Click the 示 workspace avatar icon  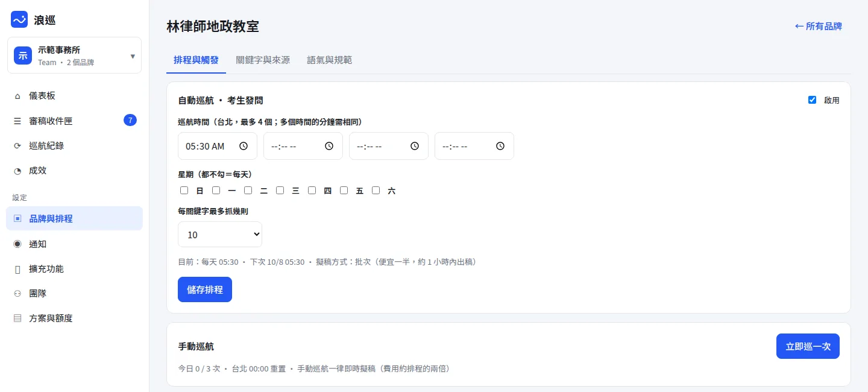[x=23, y=55]
